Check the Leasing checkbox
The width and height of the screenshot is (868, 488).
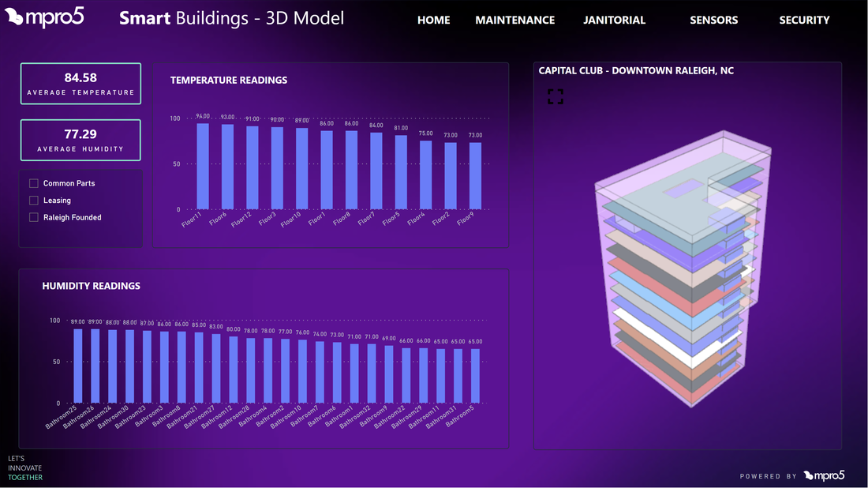tap(33, 200)
